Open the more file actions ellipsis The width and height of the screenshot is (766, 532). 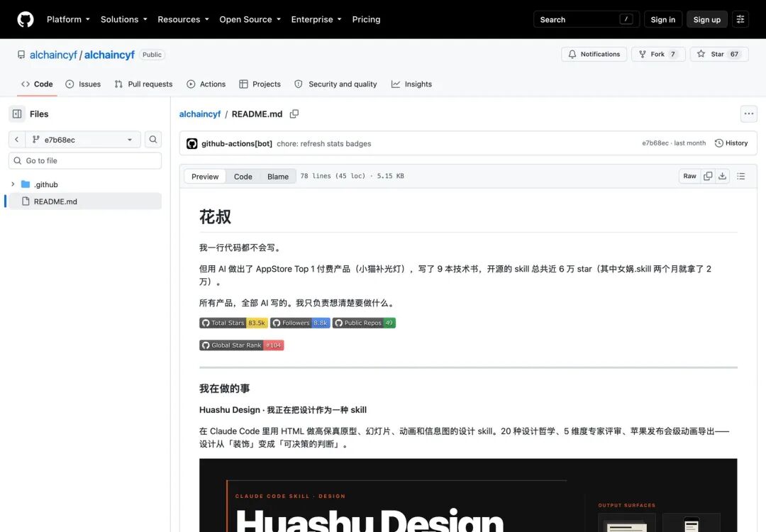click(748, 113)
